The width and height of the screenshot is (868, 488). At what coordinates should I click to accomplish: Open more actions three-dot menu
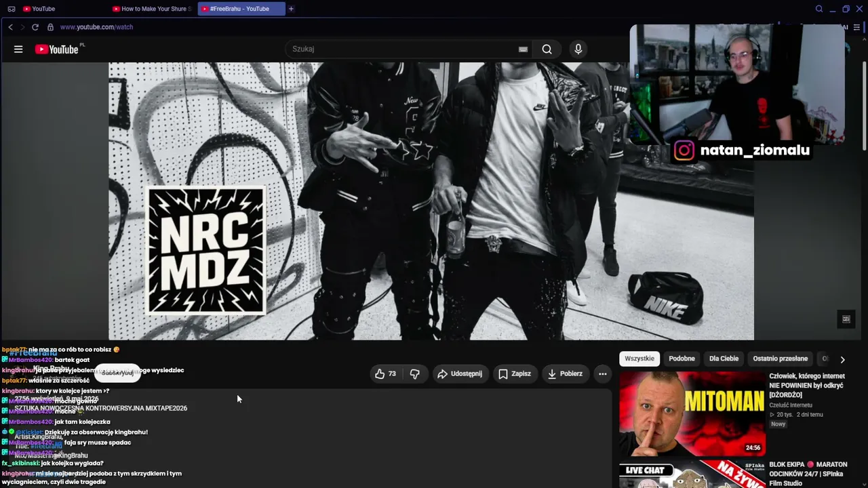(602, 373)
